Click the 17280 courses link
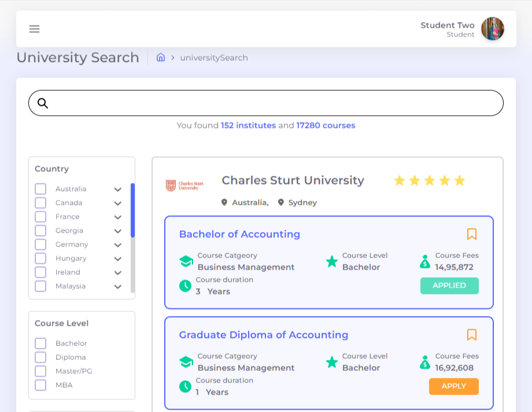Image resolution: width=532 pixels, height=412 pixels. tap(326, 126)
